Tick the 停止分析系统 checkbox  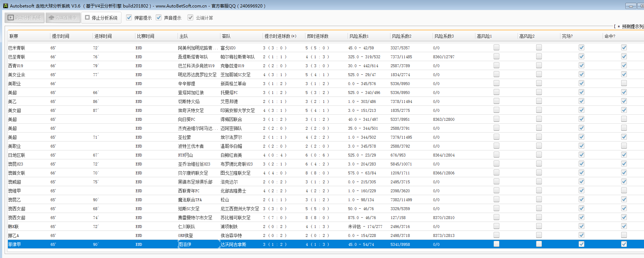pyautogui.click(x=88, y=18)
